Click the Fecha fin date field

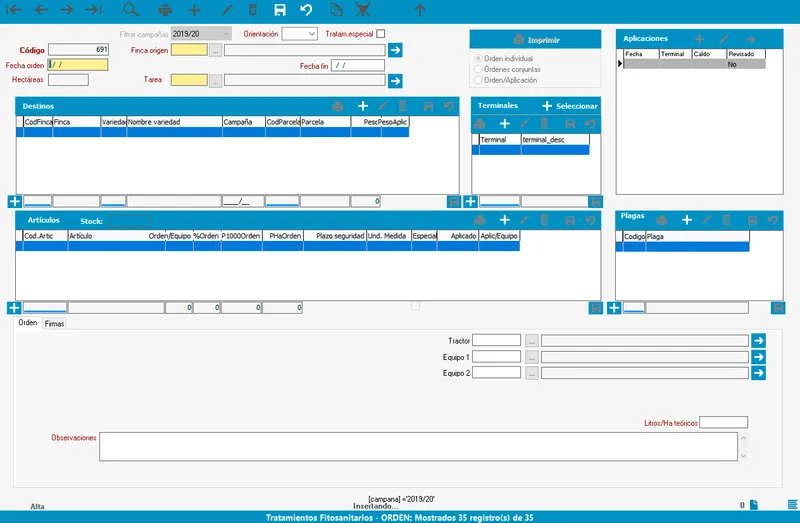click(x=358, y=65)
